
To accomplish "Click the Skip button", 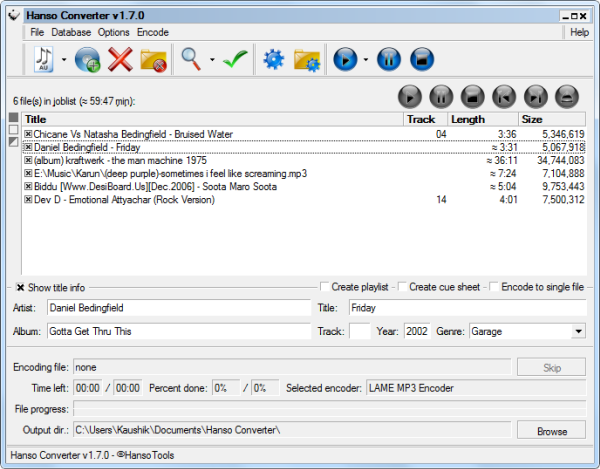I will point(551,367).
